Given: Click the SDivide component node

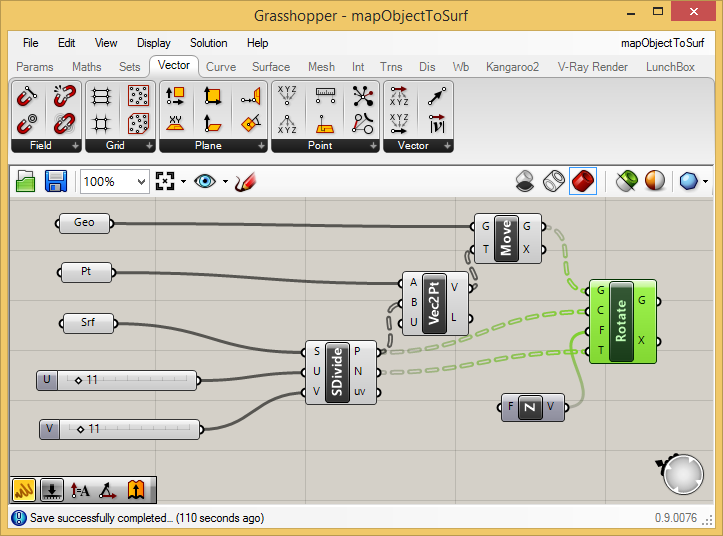Looking at the screenshot, I should (x=338, y=371).
